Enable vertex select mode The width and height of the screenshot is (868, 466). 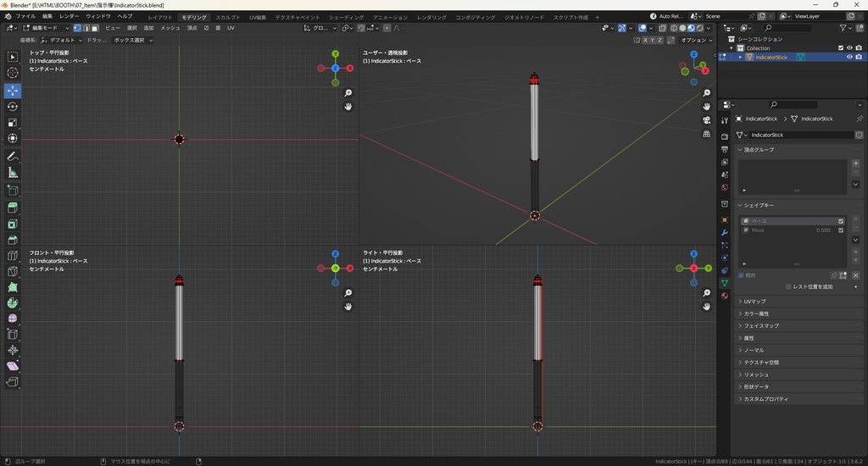point(77,28)
